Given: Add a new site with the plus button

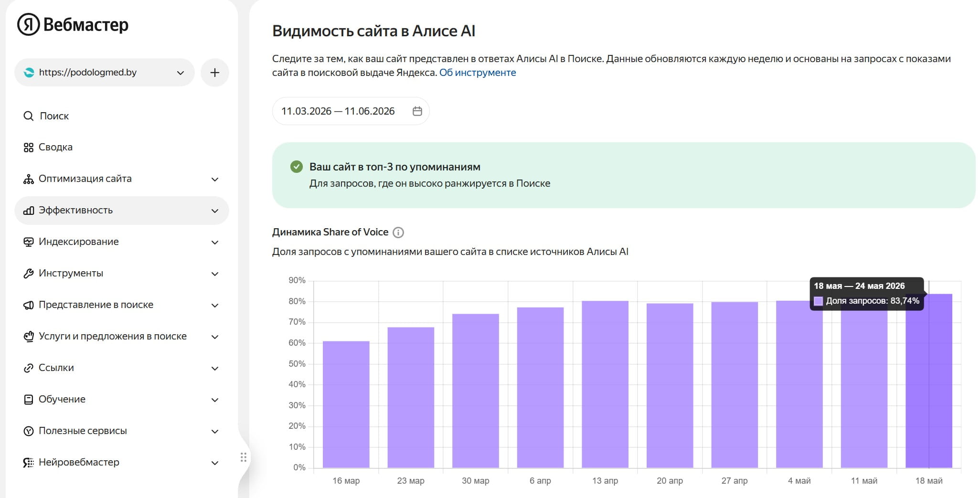Looking at the screenshot, I should click(215, 73).
